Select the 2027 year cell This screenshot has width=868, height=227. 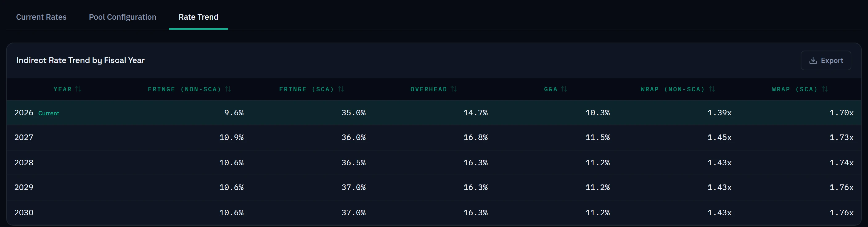(24, 138)
